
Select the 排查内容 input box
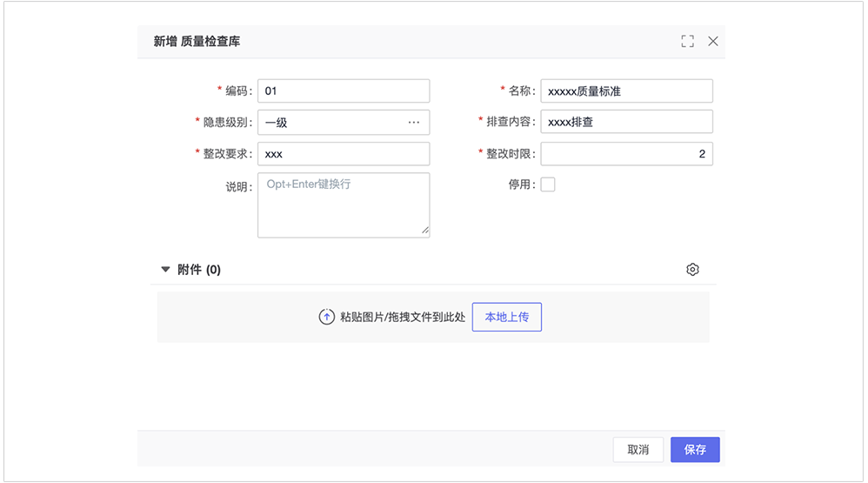(x=626, y=123)
